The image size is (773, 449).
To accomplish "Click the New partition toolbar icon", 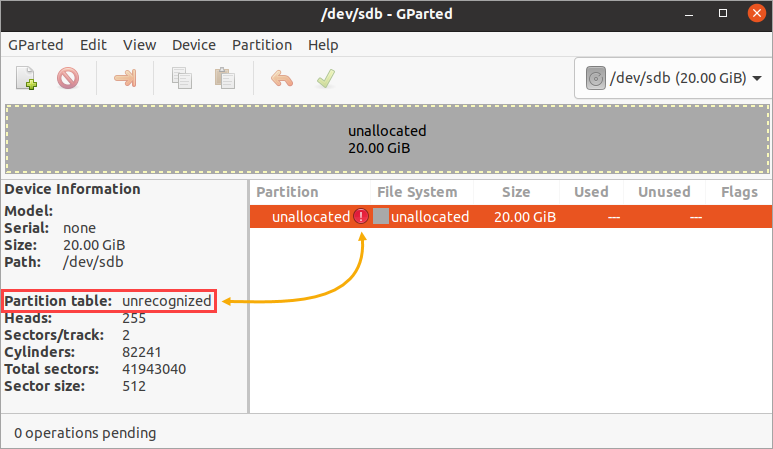I will click(26, 78).
